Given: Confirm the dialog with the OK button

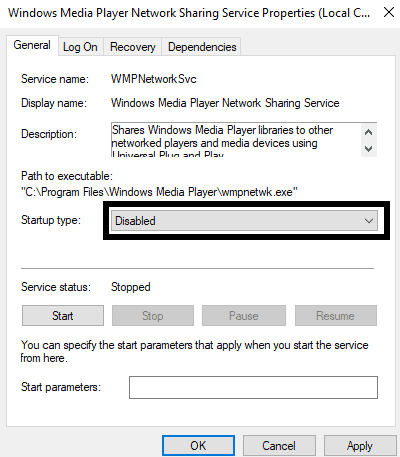Looking at the screenshot, I should (198, 446).
